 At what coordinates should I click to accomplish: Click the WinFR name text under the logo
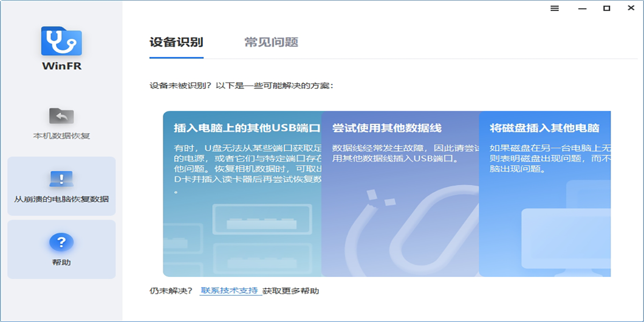61,67
